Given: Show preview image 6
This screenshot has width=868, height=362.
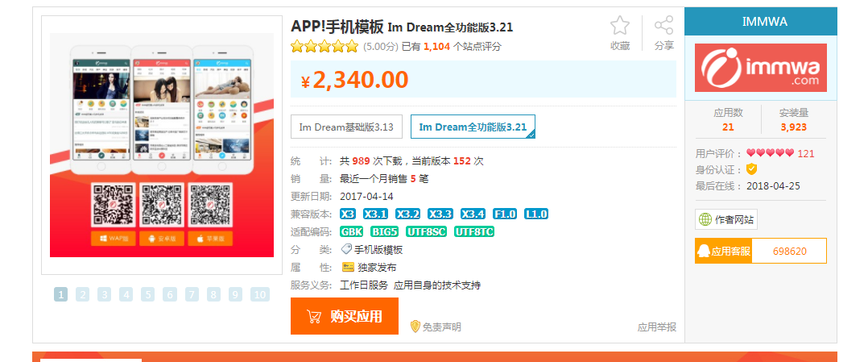Looking at the screenshot, I should point(169,294).
